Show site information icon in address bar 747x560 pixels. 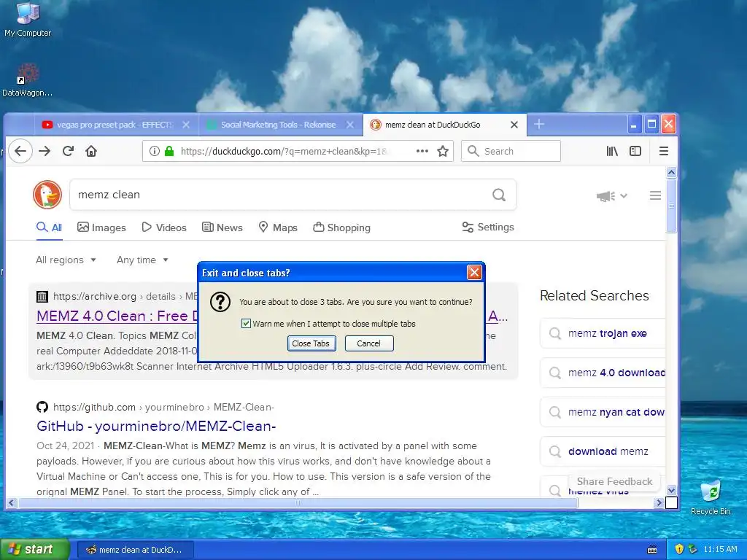point(155,152)
